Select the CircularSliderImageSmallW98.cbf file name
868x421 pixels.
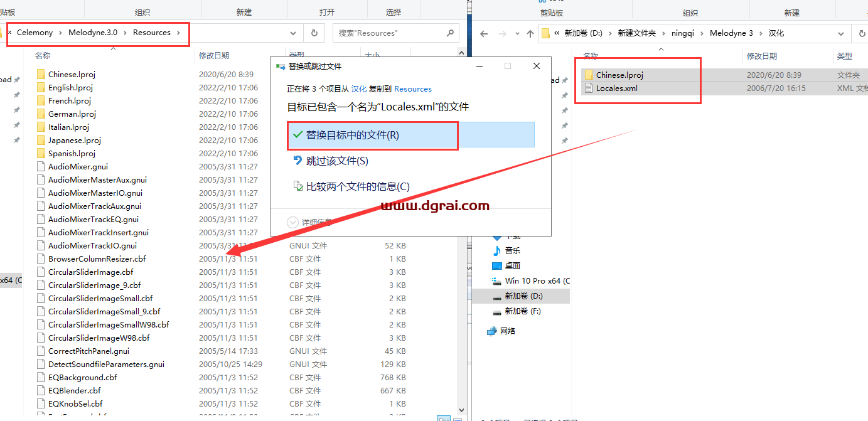click(x=109, y=324)
